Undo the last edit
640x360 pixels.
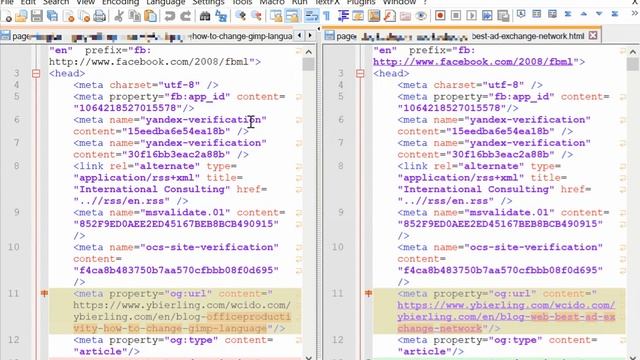coord(170,16)
